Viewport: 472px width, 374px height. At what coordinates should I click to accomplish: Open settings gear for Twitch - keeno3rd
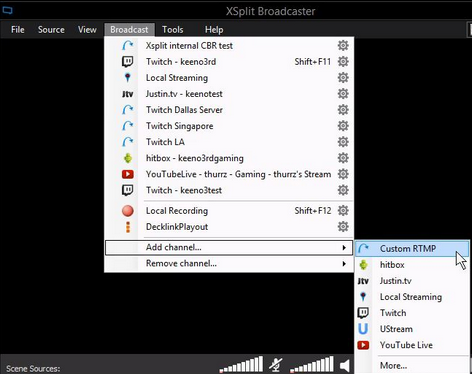click(343, 61)
